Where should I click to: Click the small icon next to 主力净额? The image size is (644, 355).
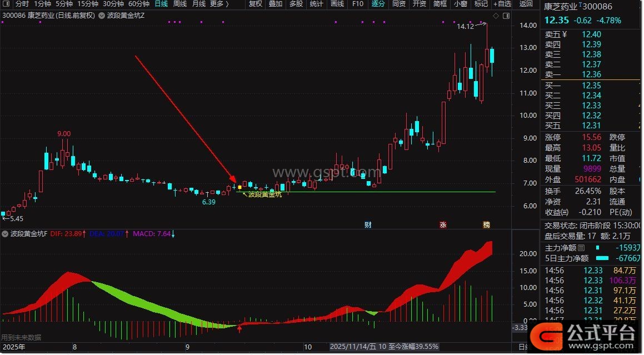click(x=581, y=248)
